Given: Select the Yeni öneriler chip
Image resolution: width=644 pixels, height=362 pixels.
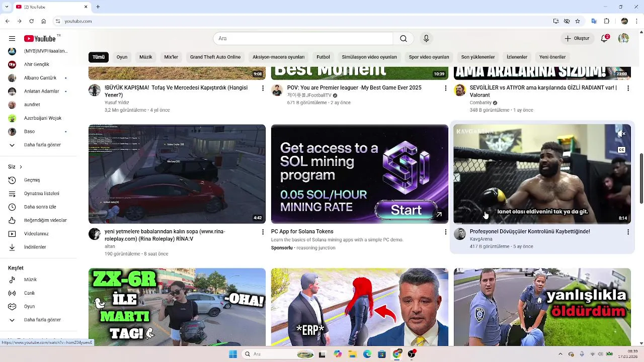Looking at the screenshot, I should pos(552,57).
